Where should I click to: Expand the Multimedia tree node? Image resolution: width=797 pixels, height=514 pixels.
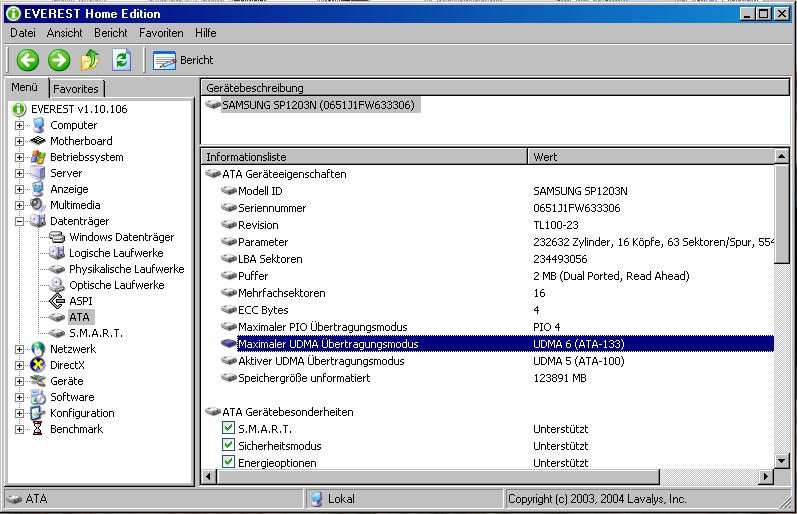(x=19, y=205)
